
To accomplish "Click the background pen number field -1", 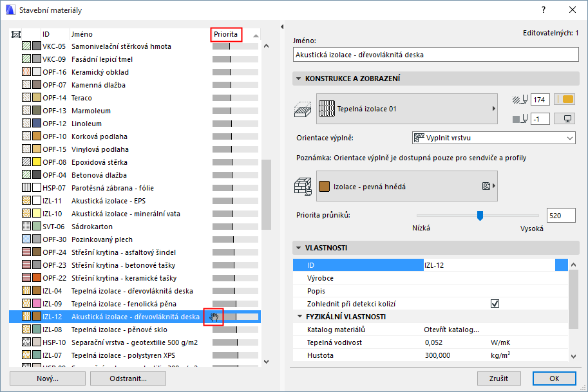I will 540,119.
